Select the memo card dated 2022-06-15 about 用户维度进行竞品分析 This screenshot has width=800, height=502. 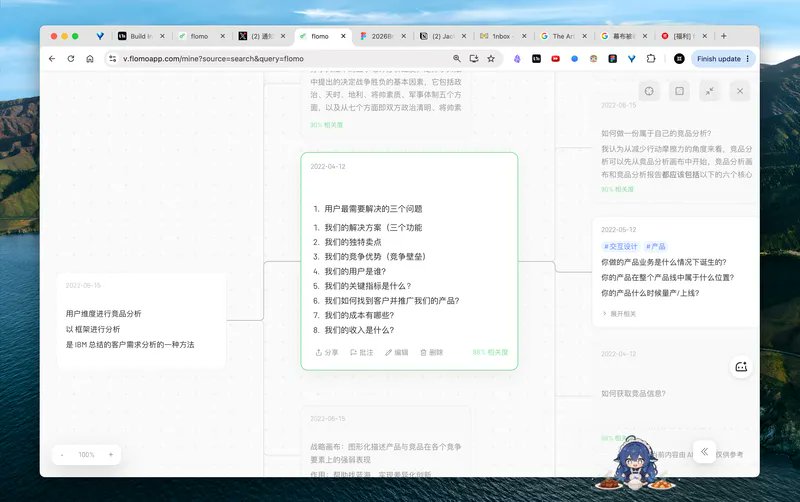tap(141, 321)
